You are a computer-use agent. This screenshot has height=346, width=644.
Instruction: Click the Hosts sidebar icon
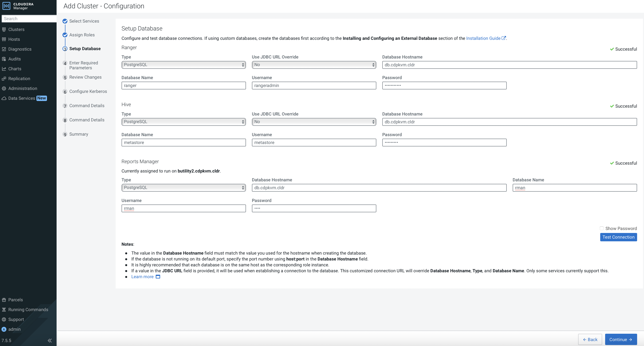coord(4,39)
